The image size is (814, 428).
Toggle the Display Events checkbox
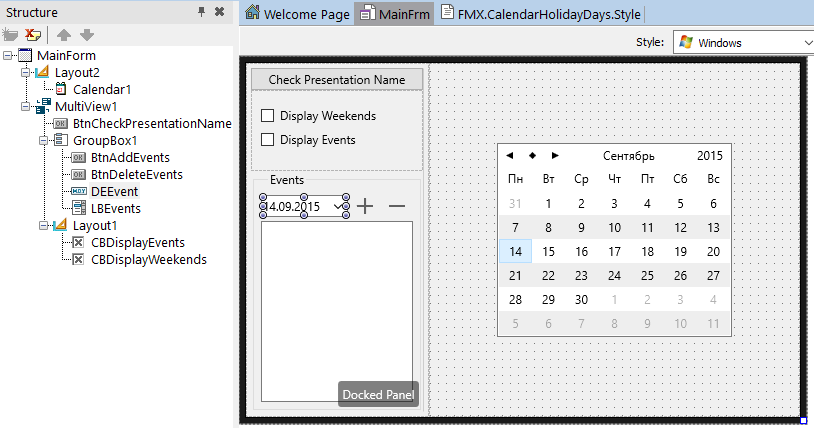point(267,139)
